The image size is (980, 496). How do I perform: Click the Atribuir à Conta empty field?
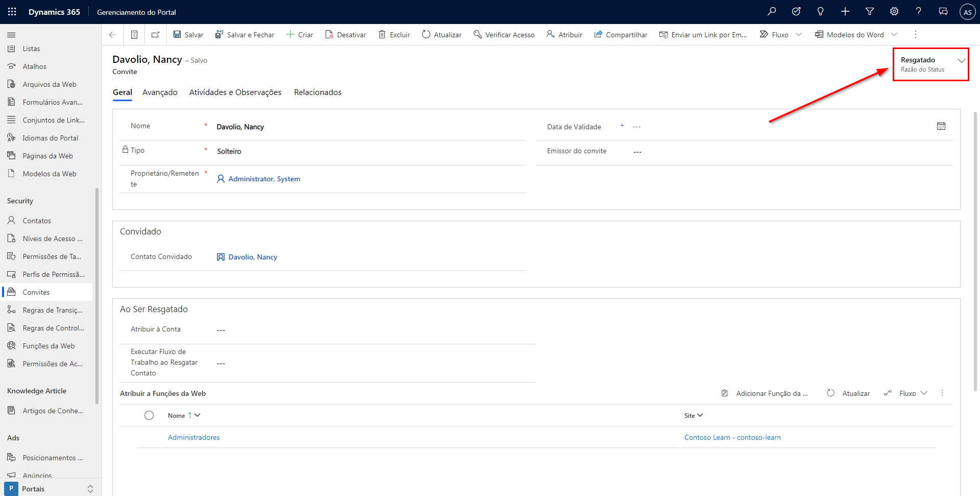click(375, 330)
